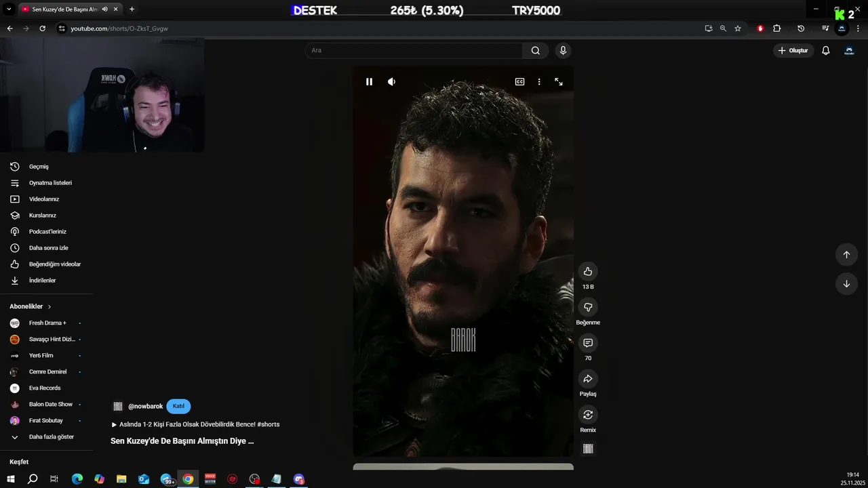Expand the Abonelikler chevron
This screenshot has height=488, width=868.
click(x=50, y=306)
